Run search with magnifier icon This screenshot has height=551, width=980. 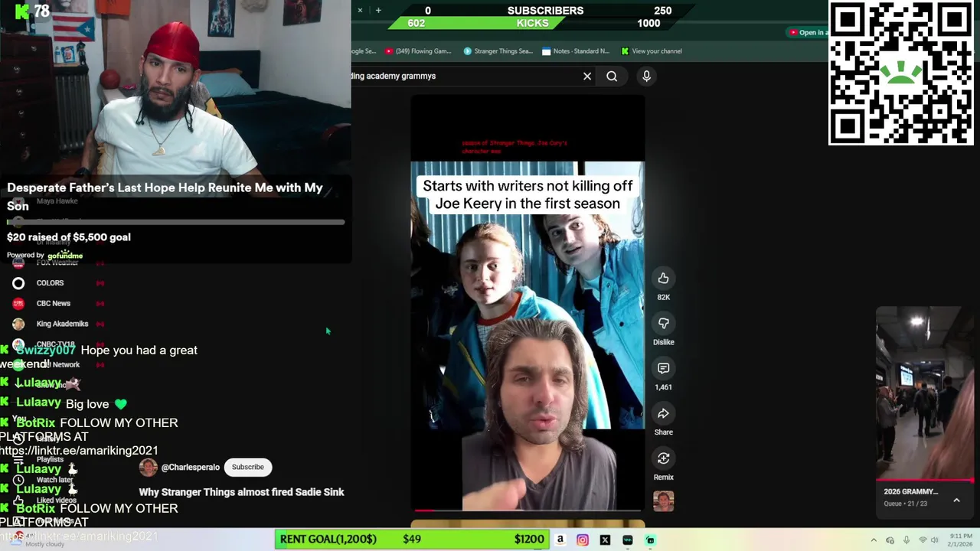612,76
